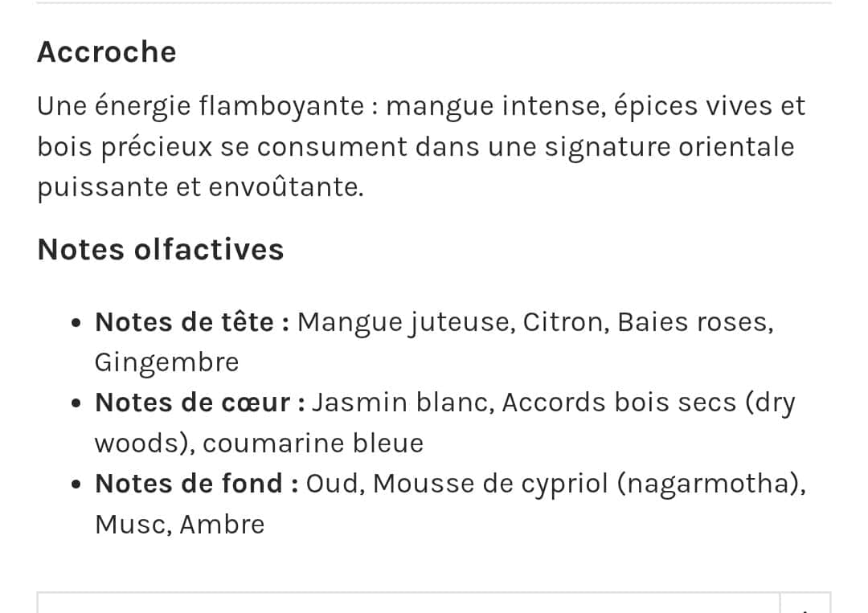Click the 'Notes de cœur :' label
This screenshot has height=613, width=868.
click(200, 403)
